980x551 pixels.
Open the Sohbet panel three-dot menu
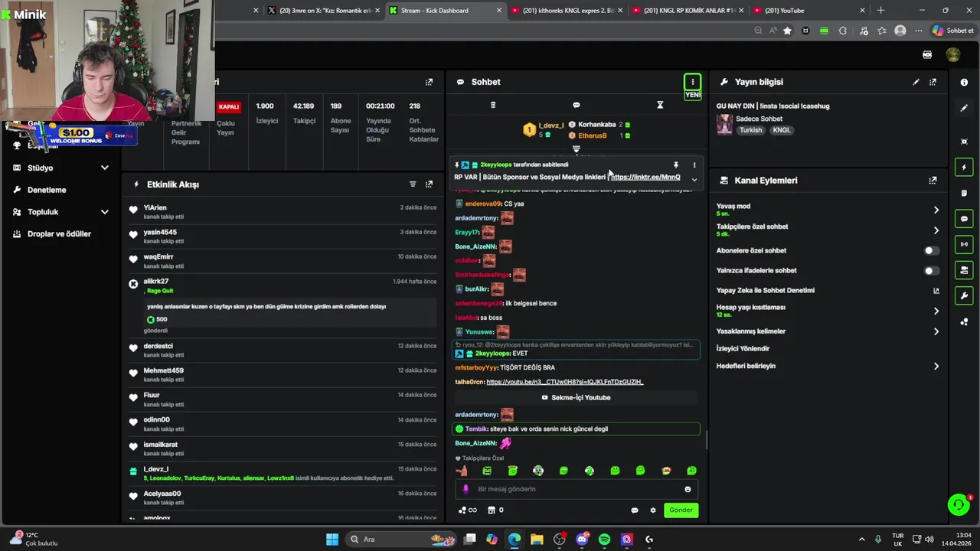(692, 82)
